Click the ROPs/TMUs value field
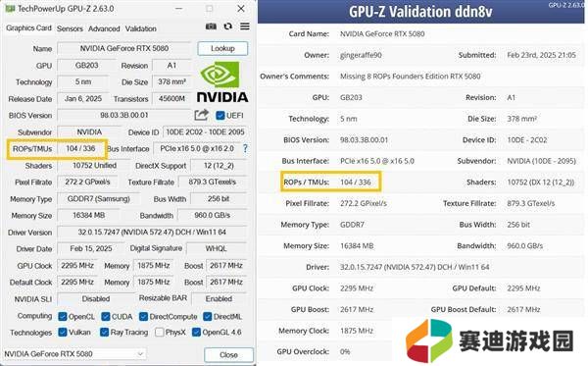Screen dimensions: 588x366 coord(80,148)
